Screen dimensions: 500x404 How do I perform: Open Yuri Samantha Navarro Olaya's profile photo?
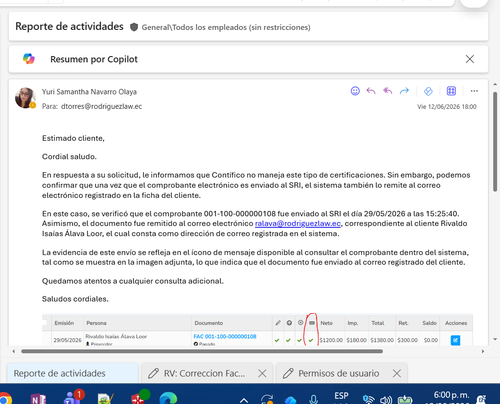pyautogui.click(x=25, y=98)
